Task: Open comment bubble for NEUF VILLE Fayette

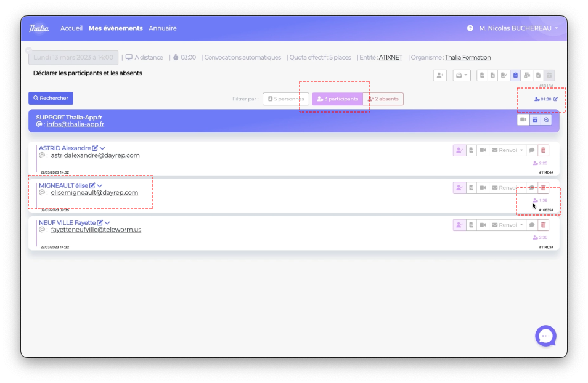Action: coord(532,225)
